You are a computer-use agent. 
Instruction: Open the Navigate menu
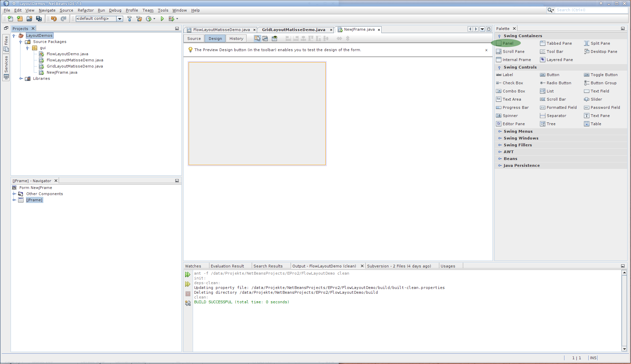point(47,10)
